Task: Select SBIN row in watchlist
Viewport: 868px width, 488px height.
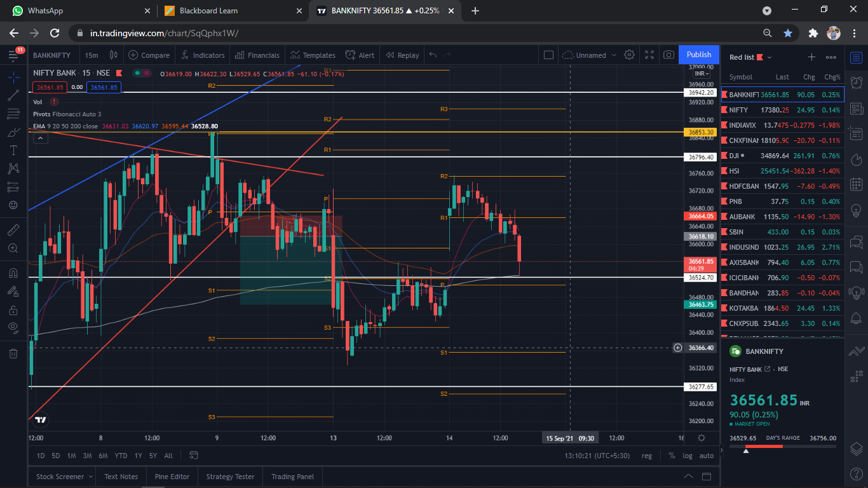Action: [783, 232]
